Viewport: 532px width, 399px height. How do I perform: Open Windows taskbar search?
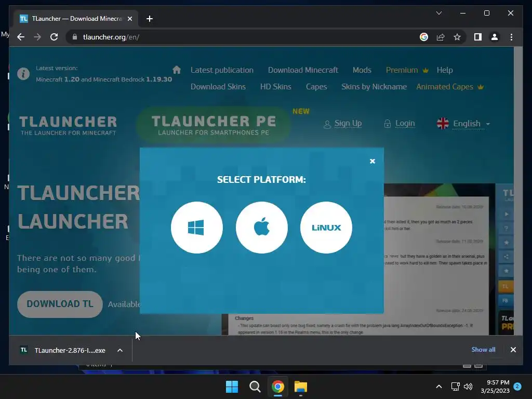(x=255, y=387)
